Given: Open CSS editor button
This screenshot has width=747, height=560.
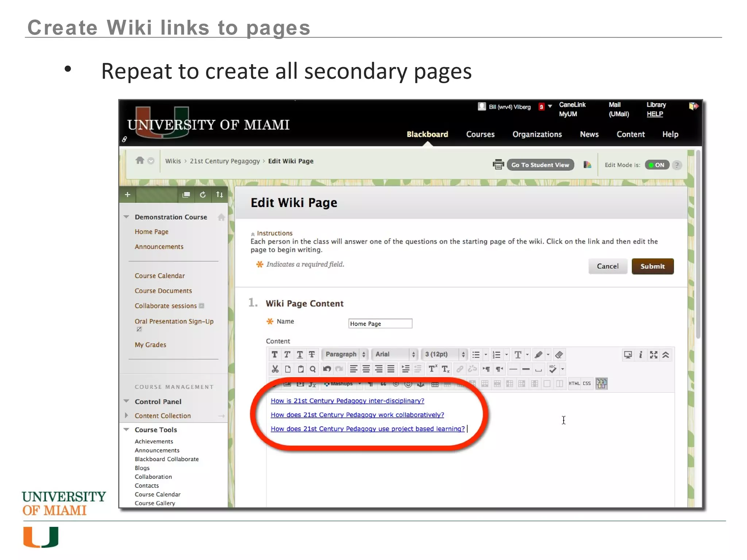Looking at the screenshot, I should [587, 383].
